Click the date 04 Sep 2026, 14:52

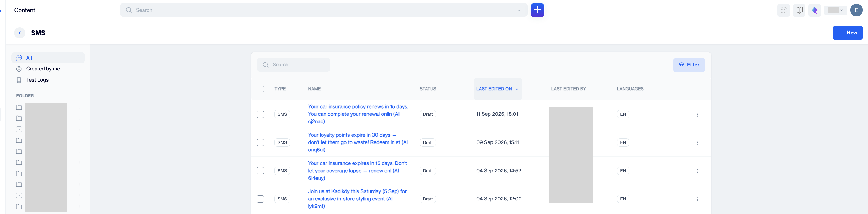coord(498,171)
